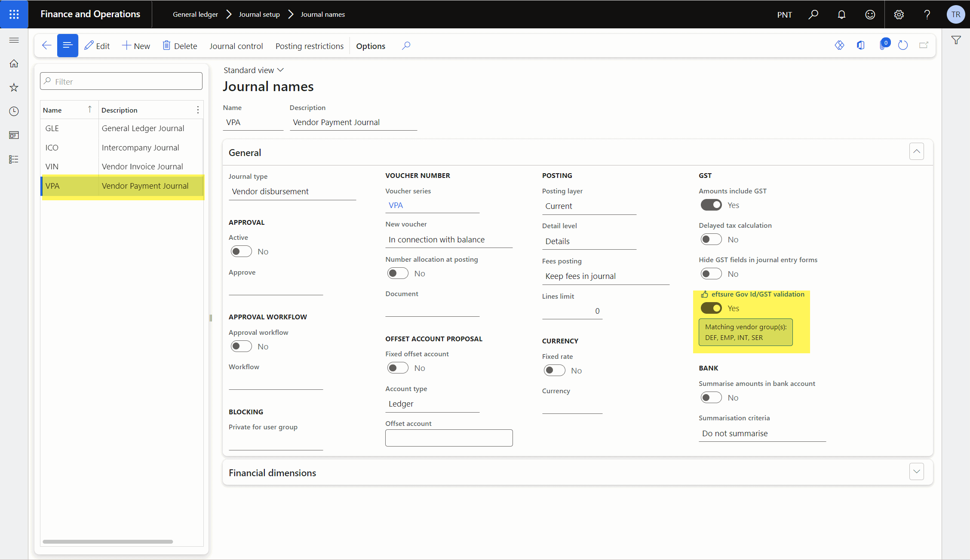Open Journal type dropdown

pos(292,192)
